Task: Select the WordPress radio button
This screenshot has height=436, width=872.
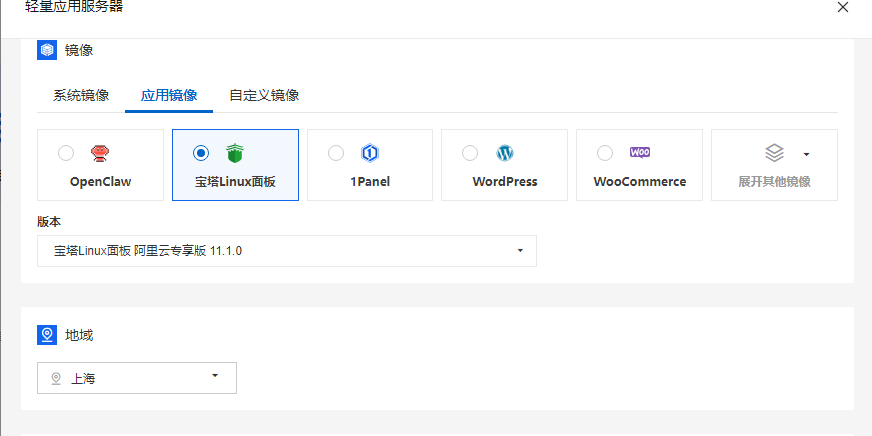Action: click(470, 153)
